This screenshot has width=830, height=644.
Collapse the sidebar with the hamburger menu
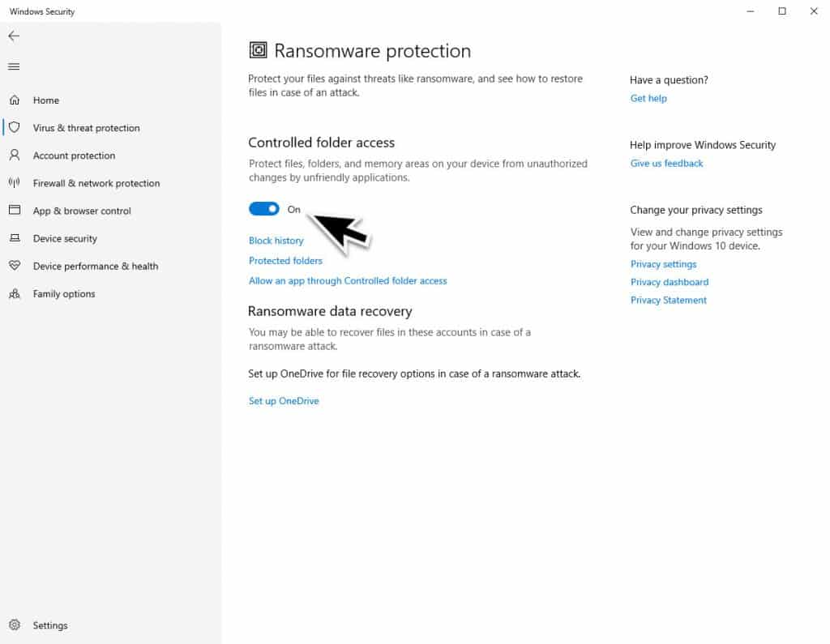coord(14,66)
